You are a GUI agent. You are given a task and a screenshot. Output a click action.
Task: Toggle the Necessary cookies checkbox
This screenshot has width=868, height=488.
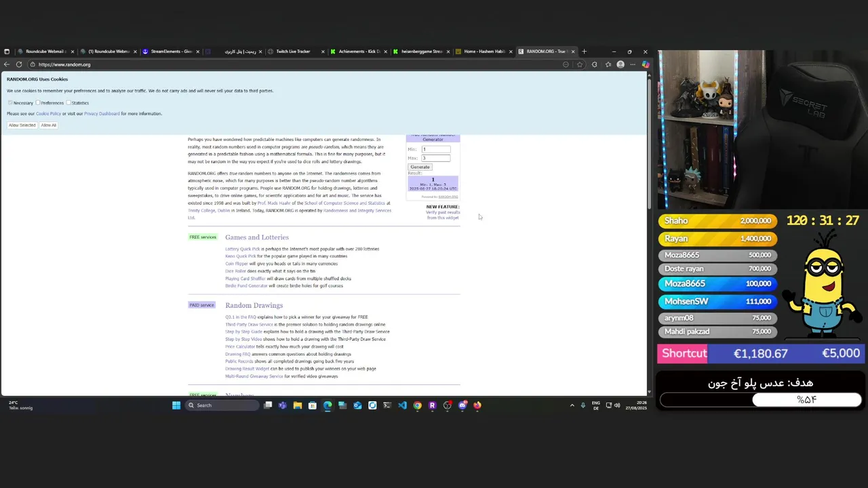pos(10,102)
